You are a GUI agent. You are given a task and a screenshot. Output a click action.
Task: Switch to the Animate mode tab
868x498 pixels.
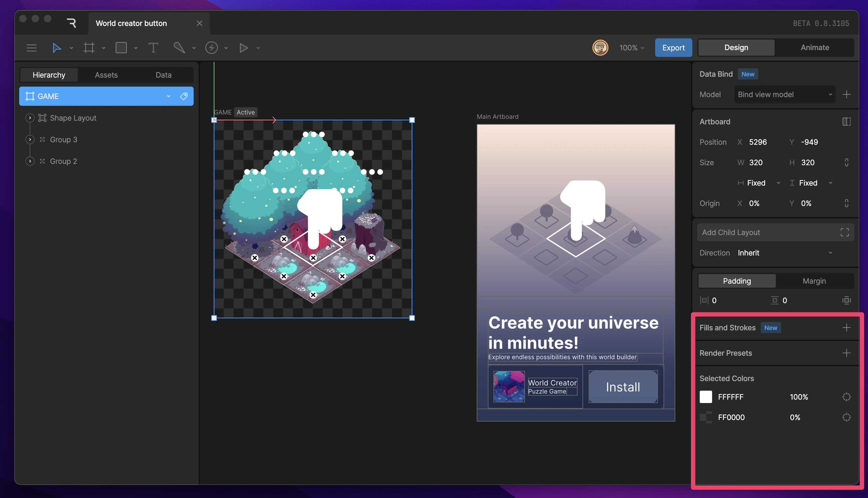tap(814, 48)
